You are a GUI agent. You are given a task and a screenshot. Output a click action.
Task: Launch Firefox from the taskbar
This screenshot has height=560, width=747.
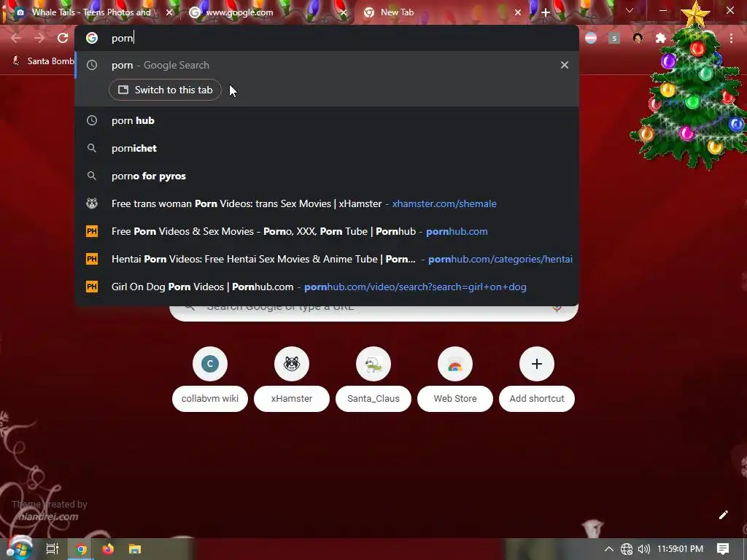coord(108,550)
